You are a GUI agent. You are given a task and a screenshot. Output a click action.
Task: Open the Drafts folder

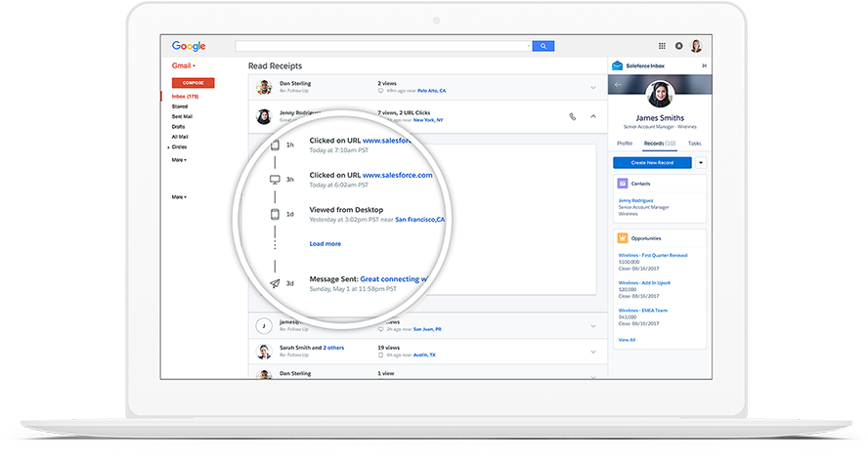[178, 127]
